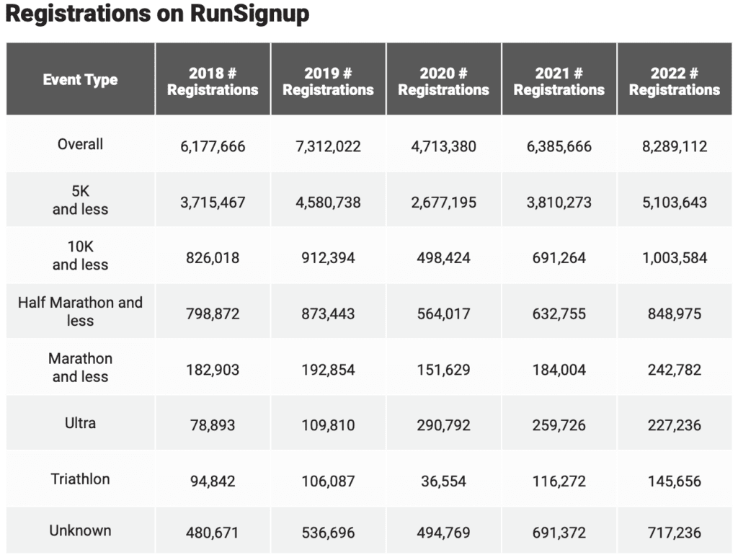
Task: Click the 'Overall' row label
Action: pos(81,144)
